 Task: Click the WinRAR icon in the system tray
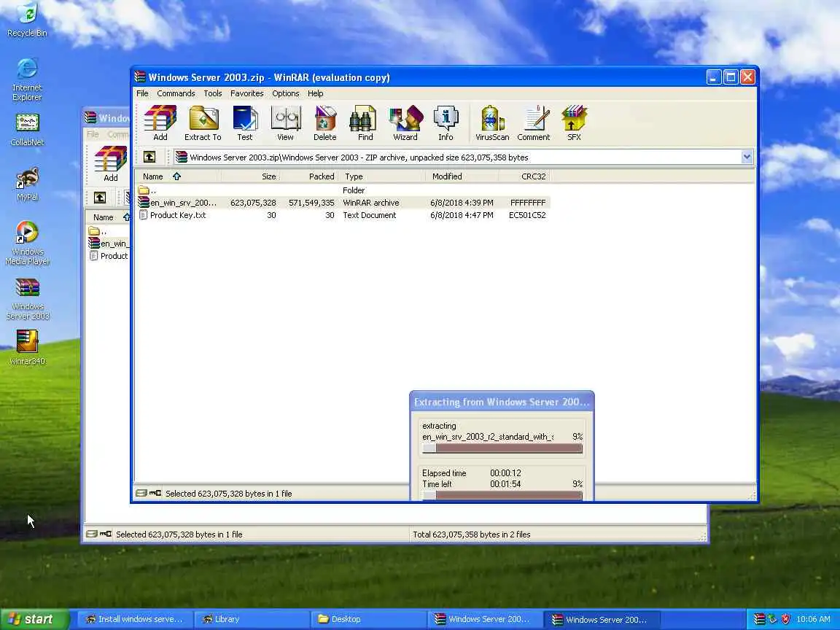[x=759, y=619]
